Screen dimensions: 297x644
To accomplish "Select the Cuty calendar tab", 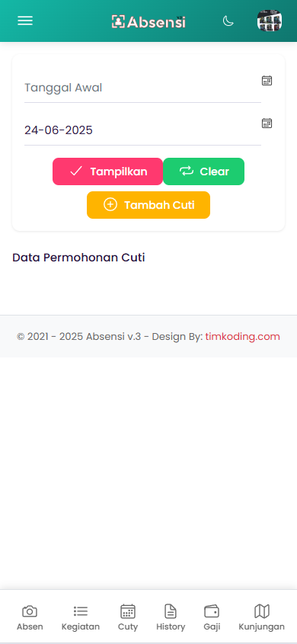I will [x=128, y=617].
